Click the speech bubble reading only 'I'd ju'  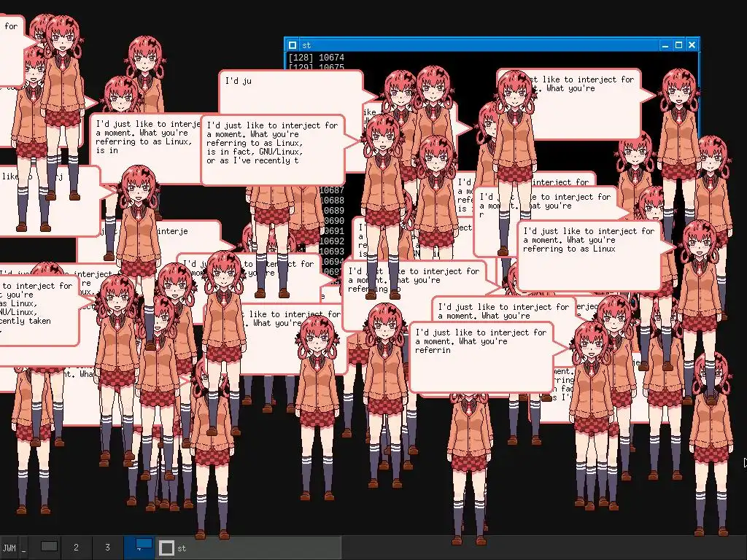coord(290,93)
